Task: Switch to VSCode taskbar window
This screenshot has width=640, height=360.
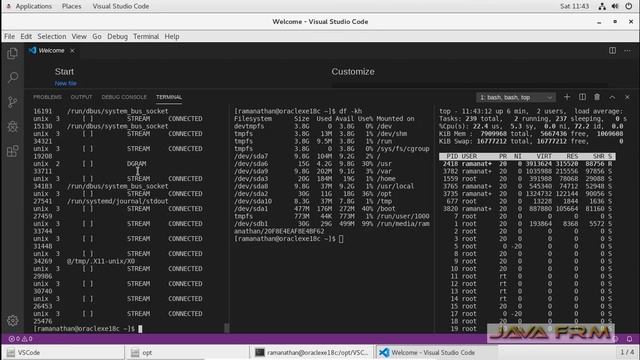Action: (x=63, y=352)
